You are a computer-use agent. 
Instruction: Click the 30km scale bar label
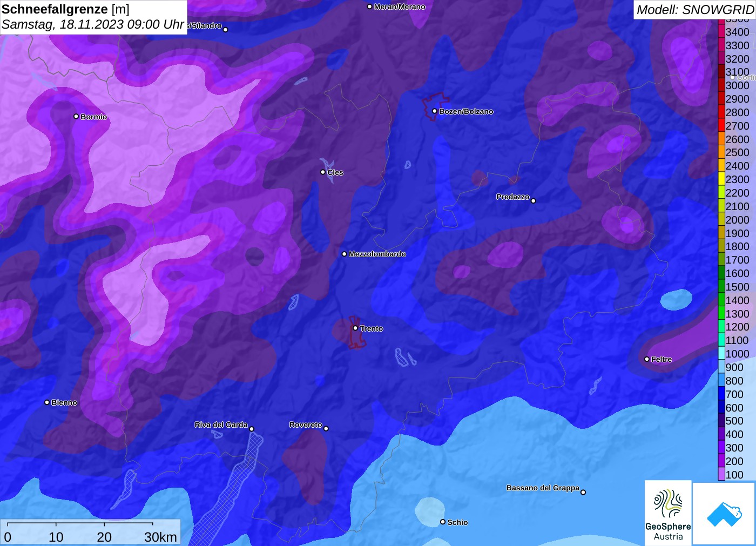click(x=160, y=537)
